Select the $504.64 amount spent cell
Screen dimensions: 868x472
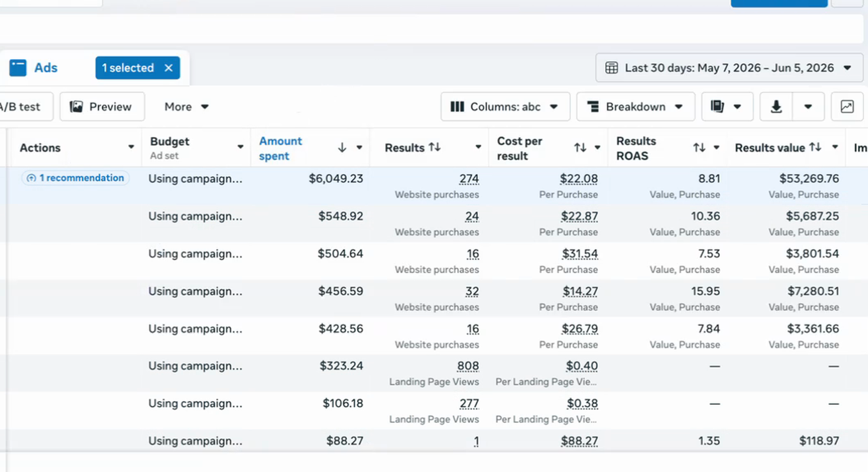tap(340, 254)
